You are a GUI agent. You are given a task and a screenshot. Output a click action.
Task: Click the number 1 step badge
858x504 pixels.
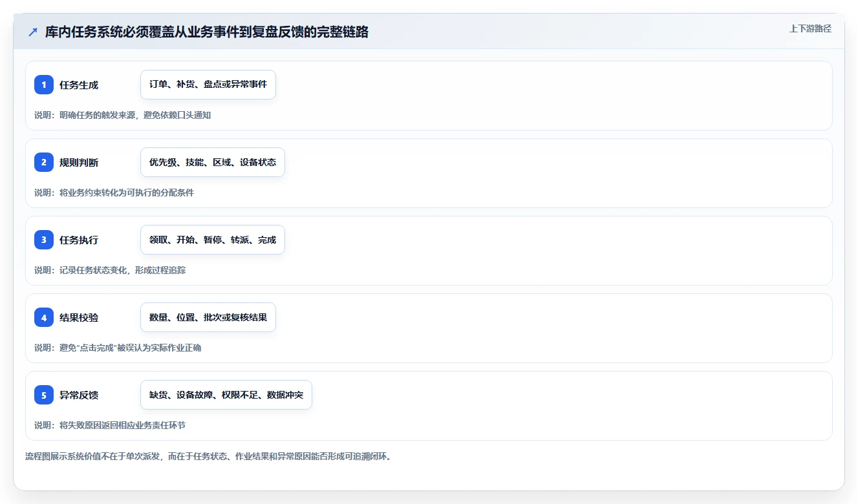pyautogui.click(x=44, y=85)
